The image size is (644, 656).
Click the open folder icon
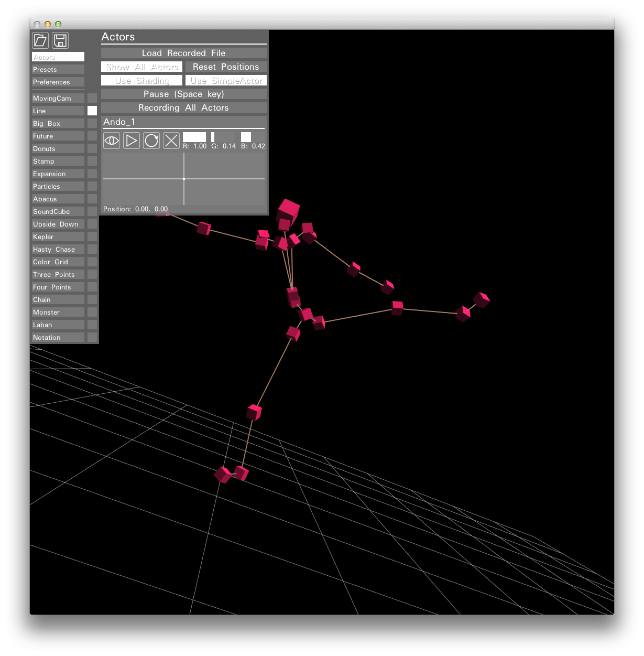click(40, 40)
